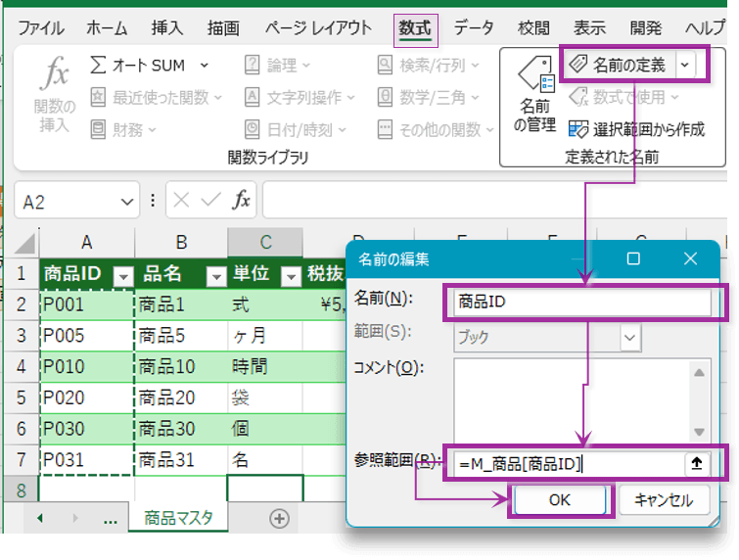Maximize the 名前の編集 dialog
739x560 pixels.
point(633,258)
